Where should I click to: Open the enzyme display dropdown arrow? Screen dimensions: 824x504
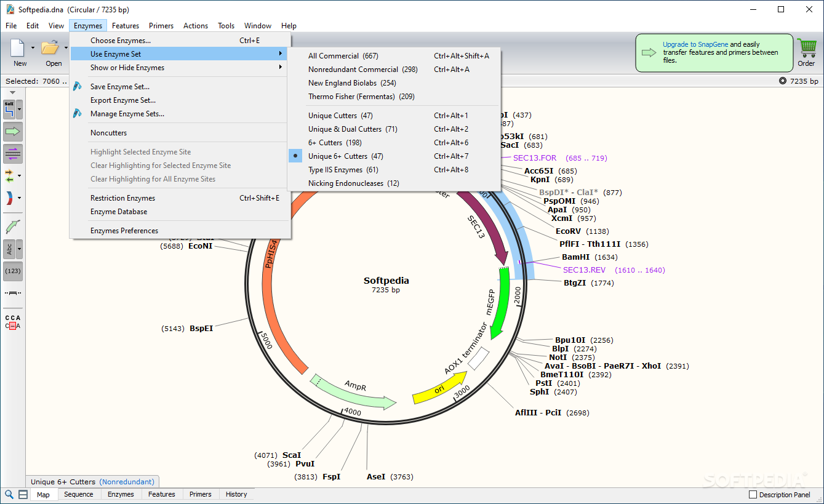click(x=20, y=110)
